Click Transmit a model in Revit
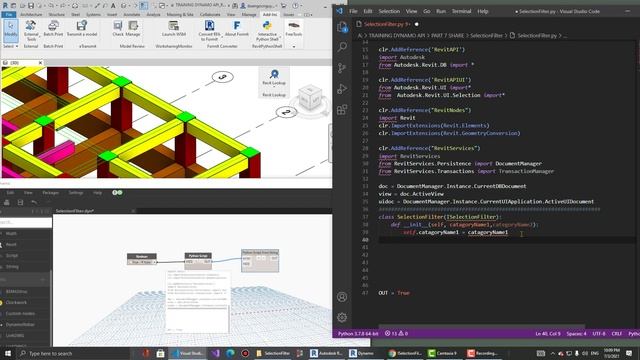Screen dimensions: 640x360 [82, 29]
